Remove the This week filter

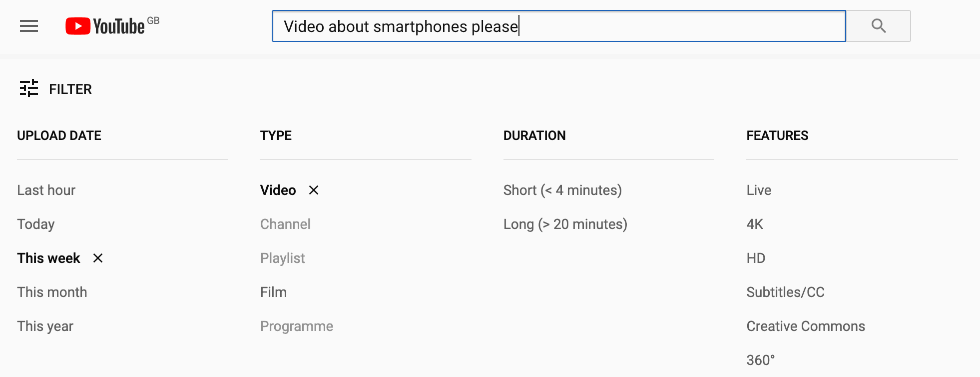coord(98,258)
